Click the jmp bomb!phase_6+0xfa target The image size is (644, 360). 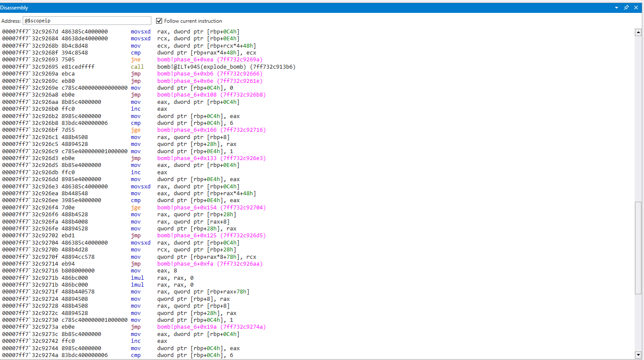point(210,264)
